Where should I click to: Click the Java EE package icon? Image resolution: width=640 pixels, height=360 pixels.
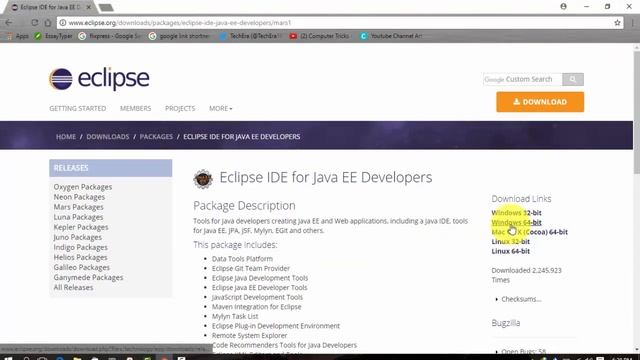point(203,179)
